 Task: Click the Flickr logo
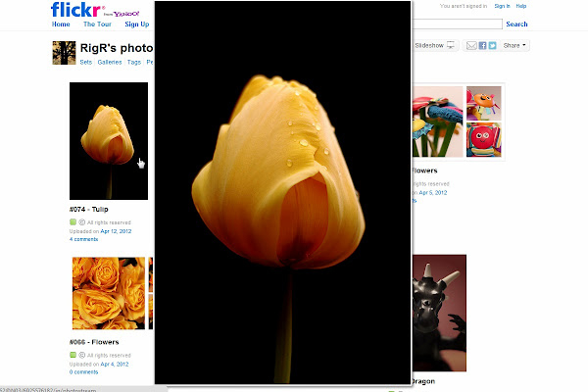(x=74, y=10)
